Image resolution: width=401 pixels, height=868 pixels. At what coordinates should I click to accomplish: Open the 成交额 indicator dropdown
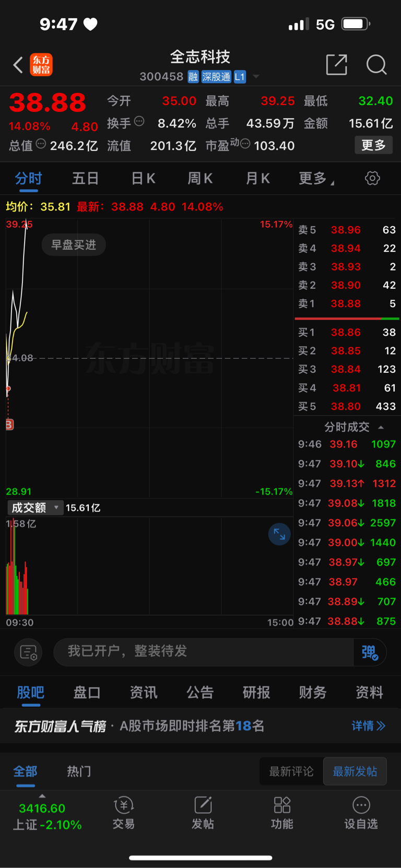pos(34,508)
